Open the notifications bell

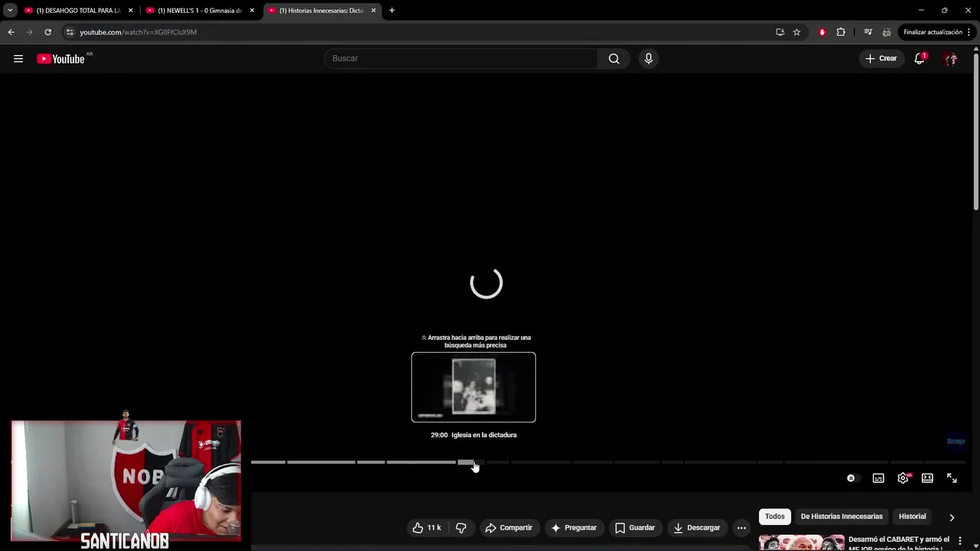pyautogui.click(x=920, y=59)
